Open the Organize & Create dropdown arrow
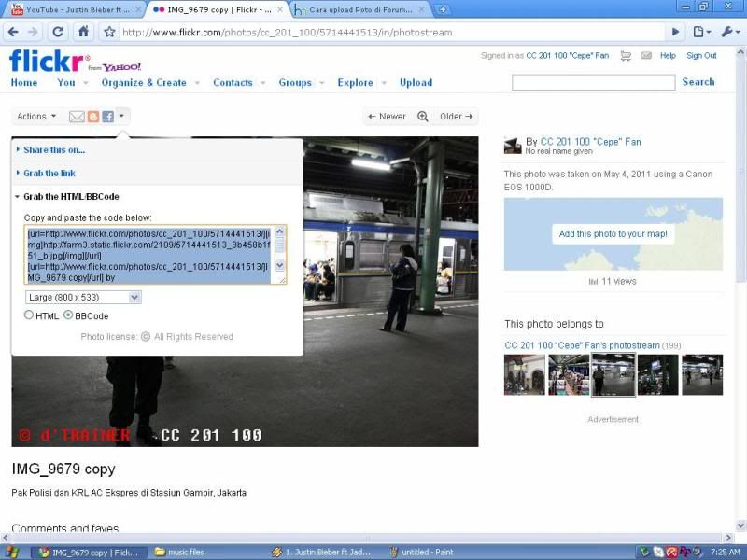This screenshot has height=560, width=747. pos(197,83)
